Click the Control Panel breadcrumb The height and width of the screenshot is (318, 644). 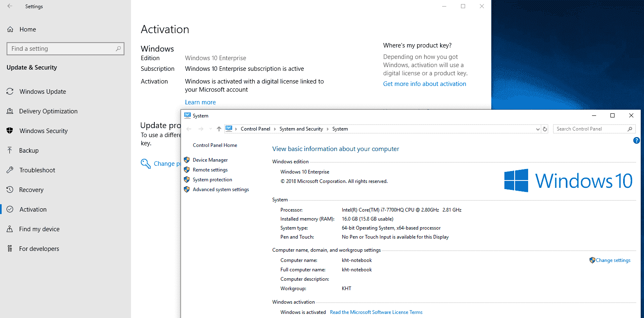(255, 129)
